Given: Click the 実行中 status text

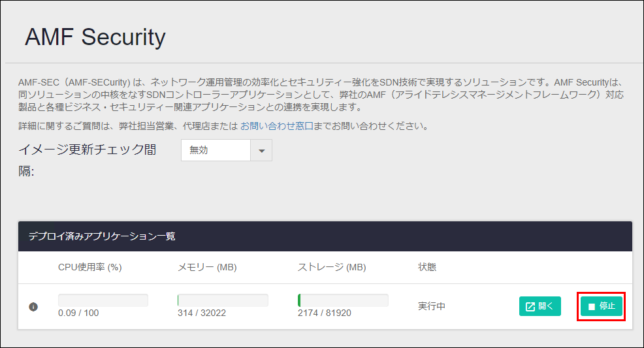Looking at the screenshot, I should click(x=432, y=306).
